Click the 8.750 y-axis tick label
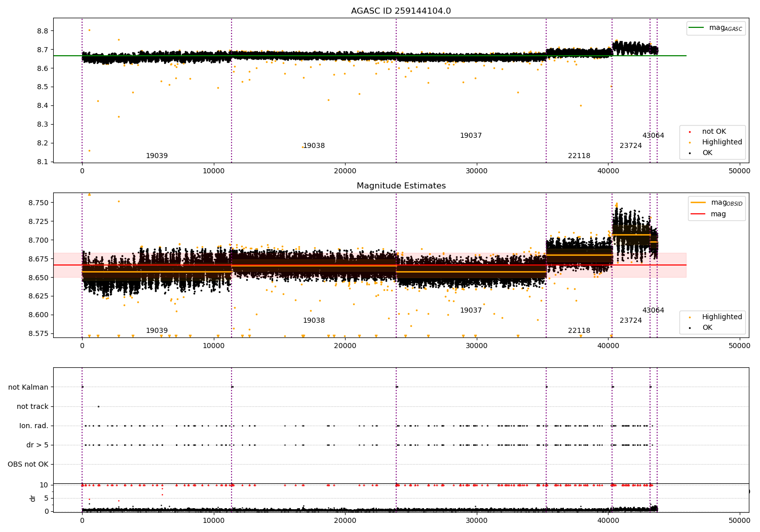760x532 pixels. pos(39,203)
